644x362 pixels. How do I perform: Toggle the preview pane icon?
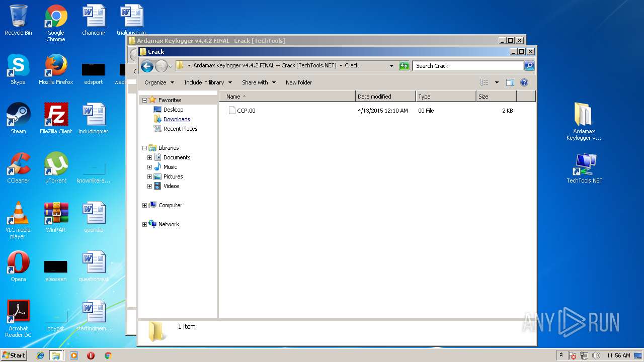pyautogui.click(x=510, y=82)
